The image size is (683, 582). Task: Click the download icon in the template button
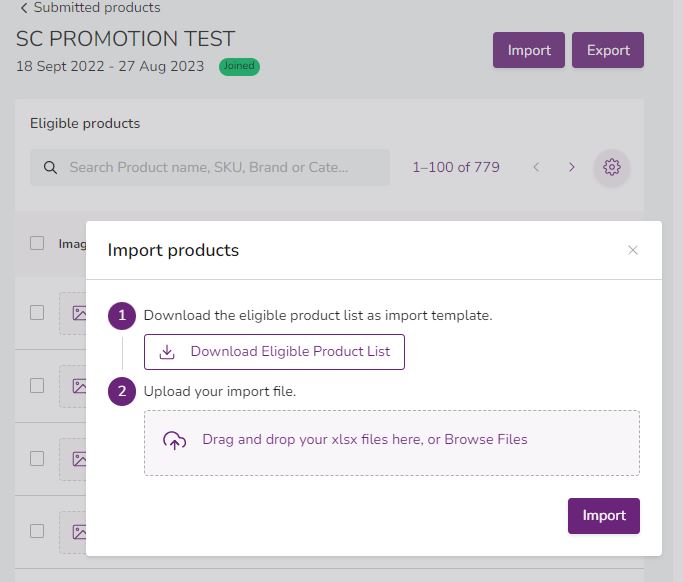pyautogui.click(x=167, y=352)
